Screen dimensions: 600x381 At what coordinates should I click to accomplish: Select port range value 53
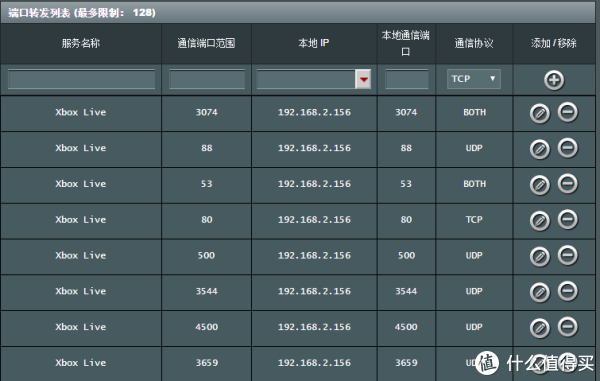207,184
